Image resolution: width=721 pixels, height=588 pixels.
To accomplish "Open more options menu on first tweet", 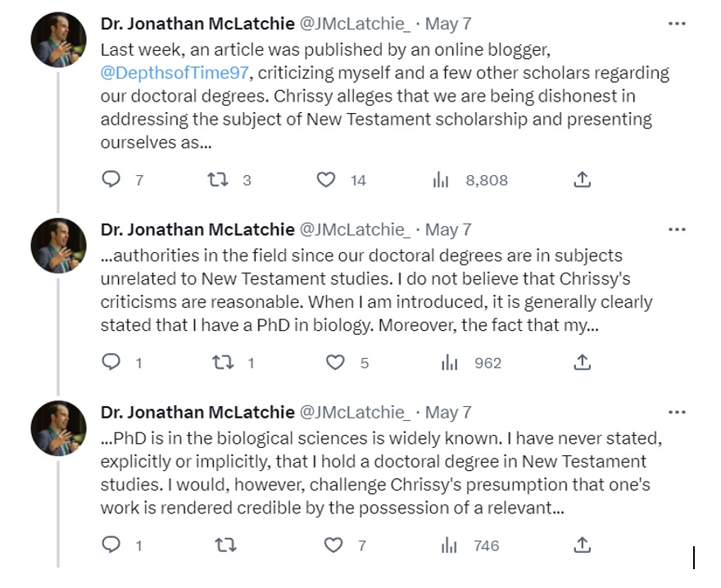I will 677,25.
